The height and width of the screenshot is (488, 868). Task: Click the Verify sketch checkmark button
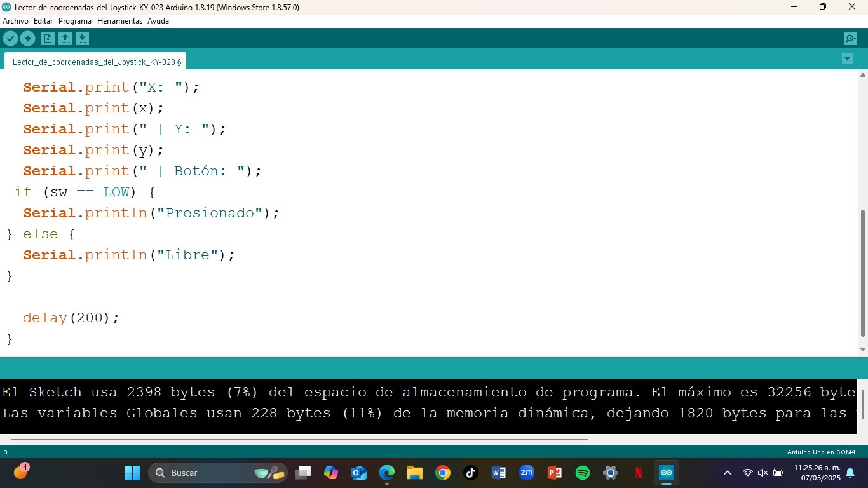10,39
